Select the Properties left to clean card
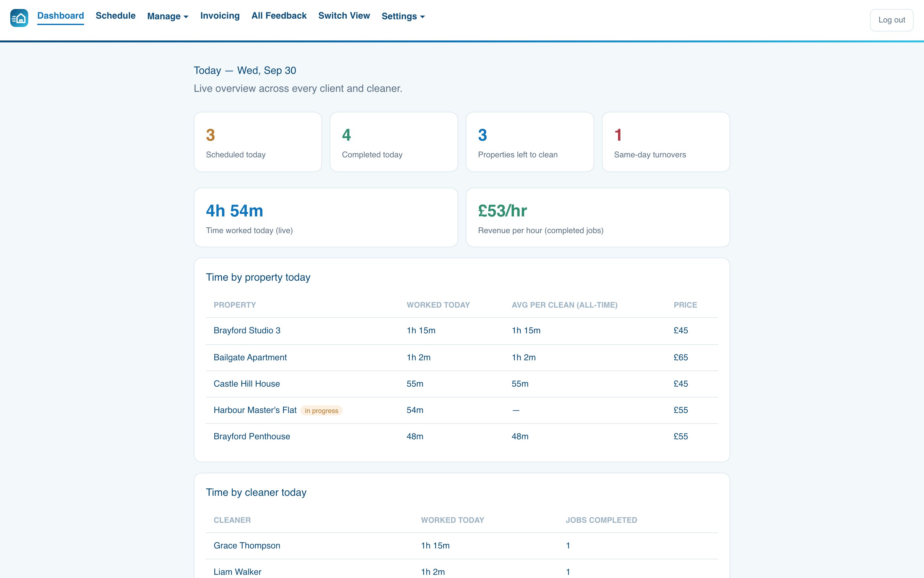 [530, 142]
